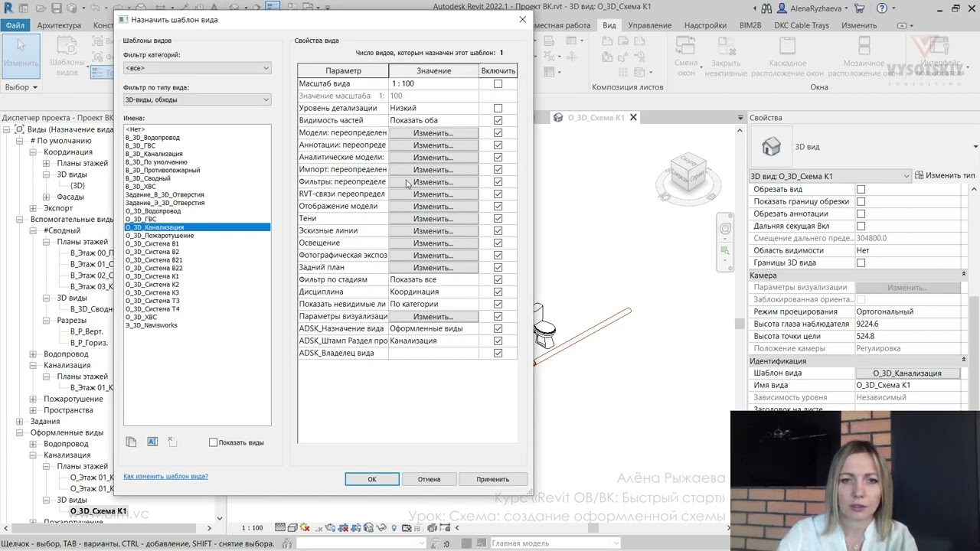The height and width of the screenshot is (551, 980).
Task: Enable the Масштаб вида include checkbox
Action: (498, 83)
